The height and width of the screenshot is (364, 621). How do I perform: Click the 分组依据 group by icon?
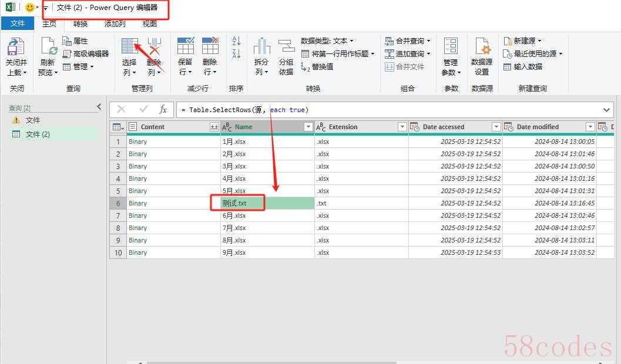coord(286,47)
